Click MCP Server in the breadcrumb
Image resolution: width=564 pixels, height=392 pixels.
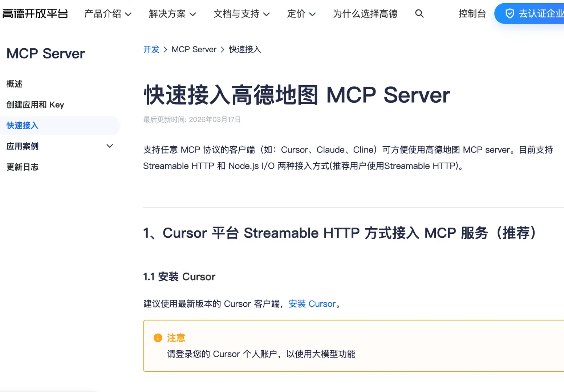(x=194, y=49)
